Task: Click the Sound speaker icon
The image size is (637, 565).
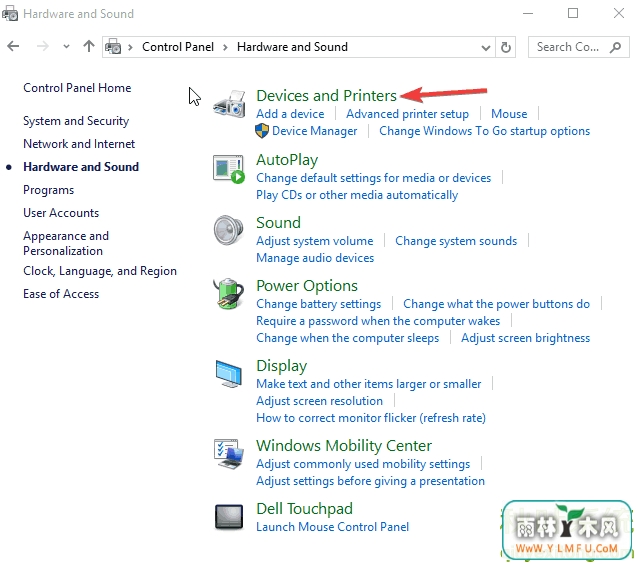Action: pyautogui.click(x=229, y=230)
